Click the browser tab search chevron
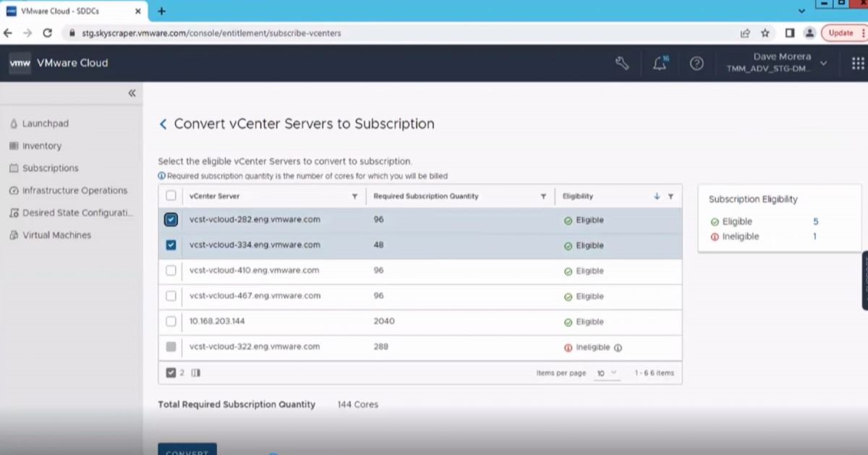The width and height of the screenshot is (868, 455). tap(801, 11)
